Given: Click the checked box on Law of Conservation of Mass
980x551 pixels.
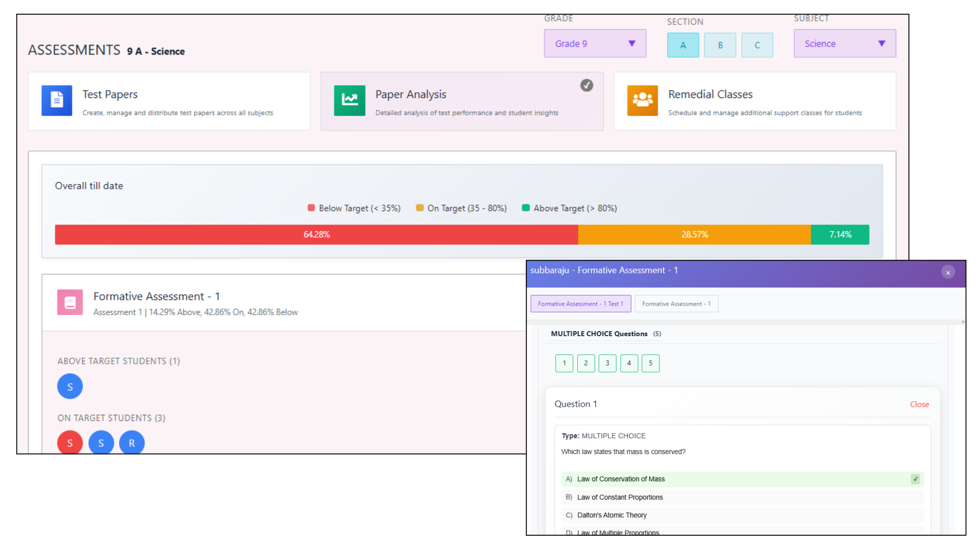Looking at the screenshot, I should tap(915, 479).
